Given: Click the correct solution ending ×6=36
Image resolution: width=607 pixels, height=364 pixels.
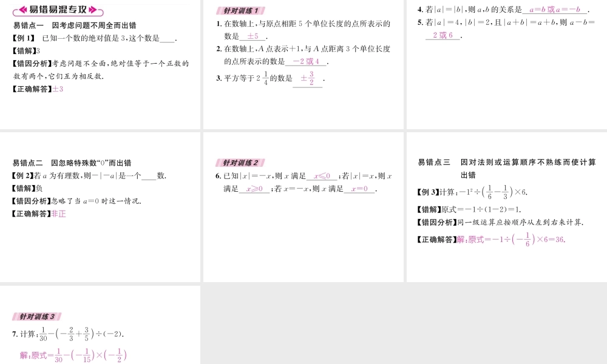Looking at the screenshot, I should 511,240.
